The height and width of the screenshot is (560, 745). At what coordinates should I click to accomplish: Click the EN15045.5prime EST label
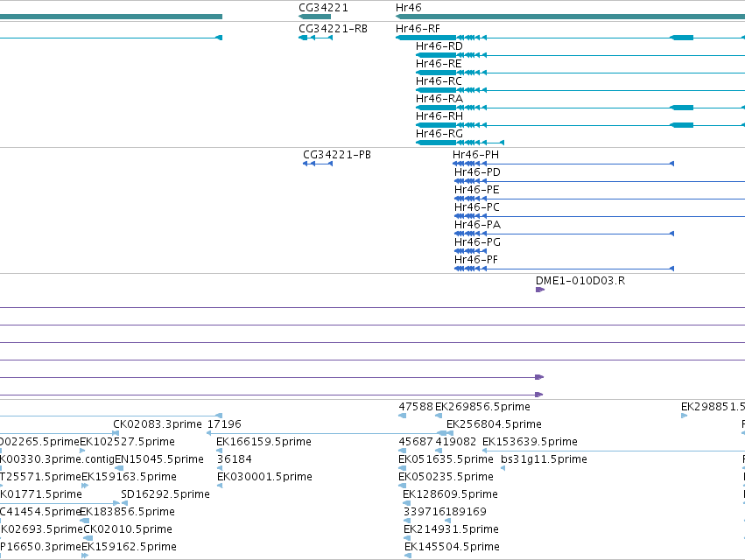(x=159, y=459)
